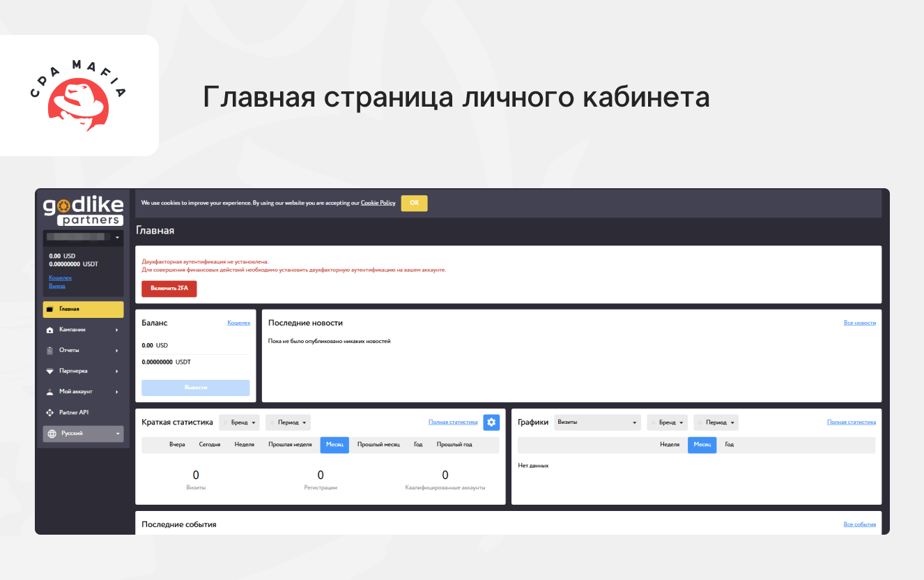Expand the account name dropdown arrow

(117, 238)
